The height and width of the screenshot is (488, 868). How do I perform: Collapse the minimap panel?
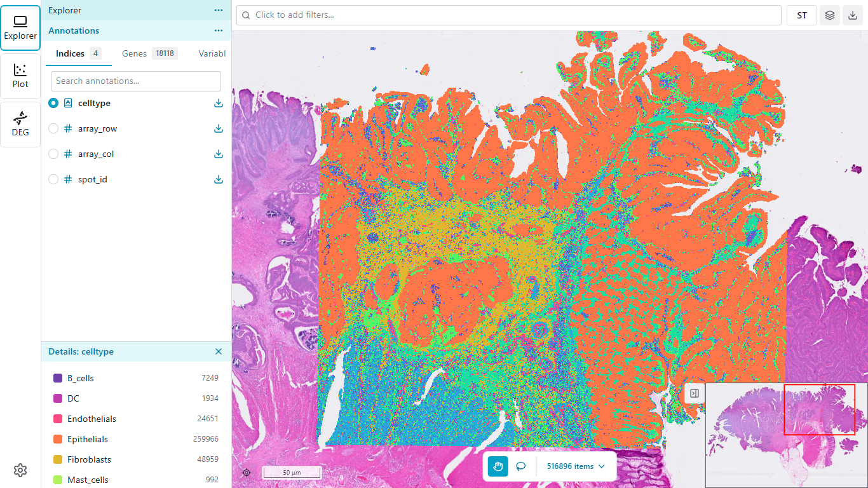point(695,393)
